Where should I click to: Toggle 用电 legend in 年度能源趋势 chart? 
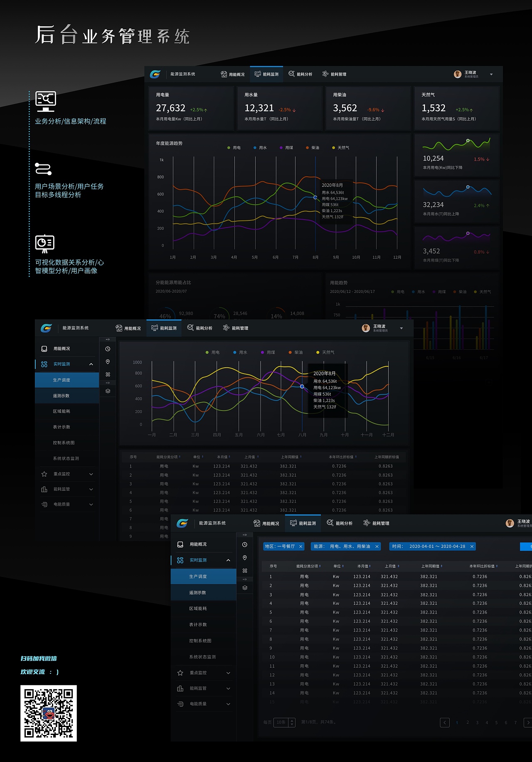click(234, 148)
